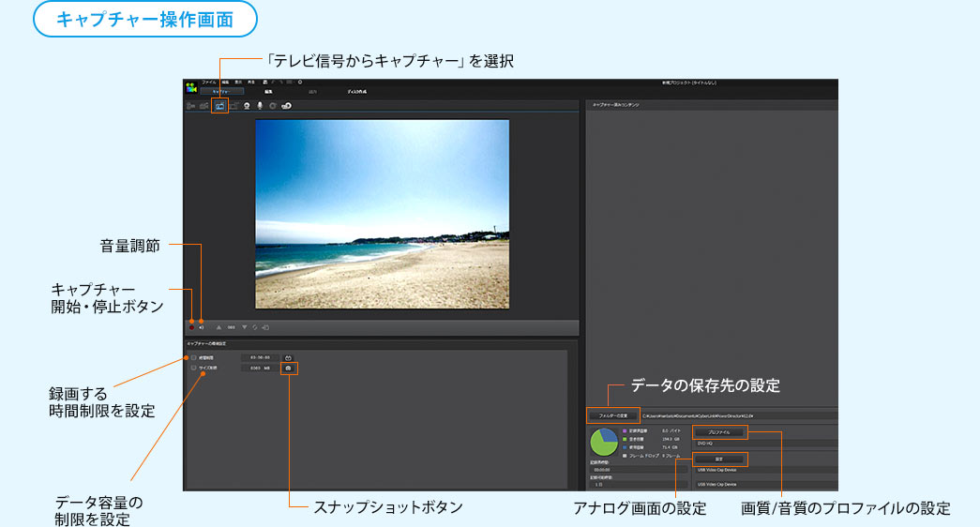Click the 設定 button above USB device
Screen dimensions: 980x527
pos(720,459)
